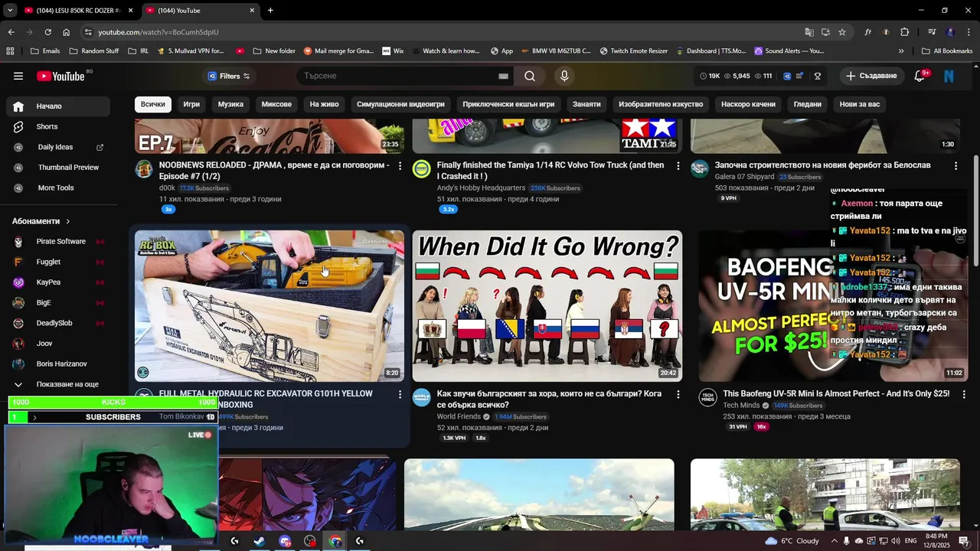Screen dimensions: 980x551
Task: Open the Baofeng UV-5R Mini video title
Action: 836,393
